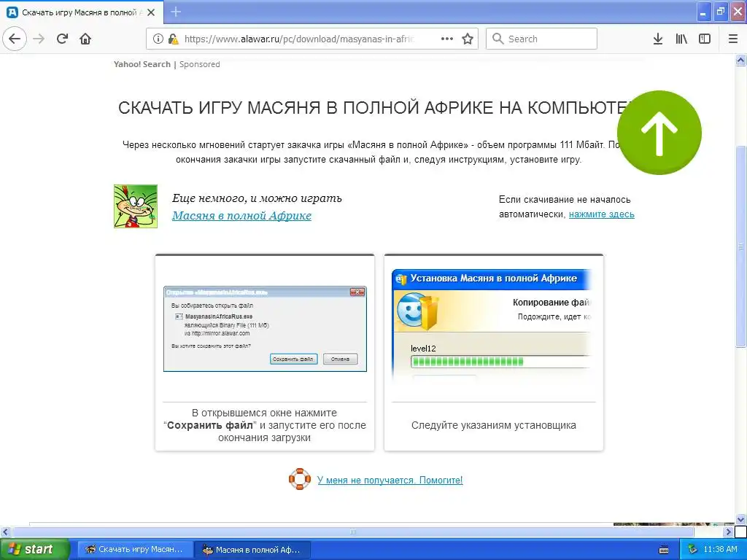Open page actions three-dots menu
The height and width of the screenshot is (560, 747).
[447, 39]
